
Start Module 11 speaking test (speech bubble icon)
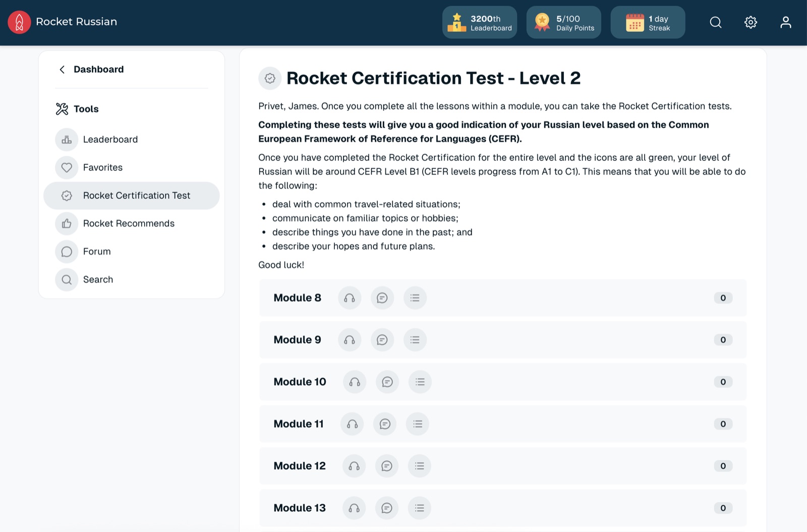(385, 424)
